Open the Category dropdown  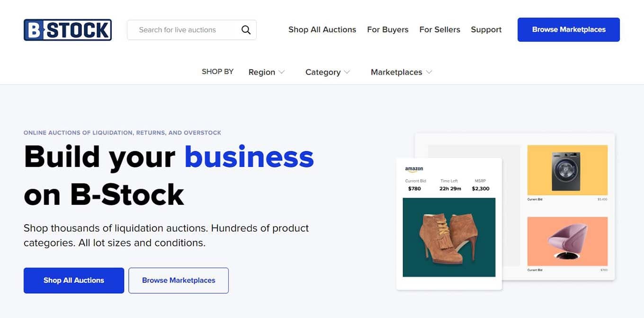coord(328,72)
